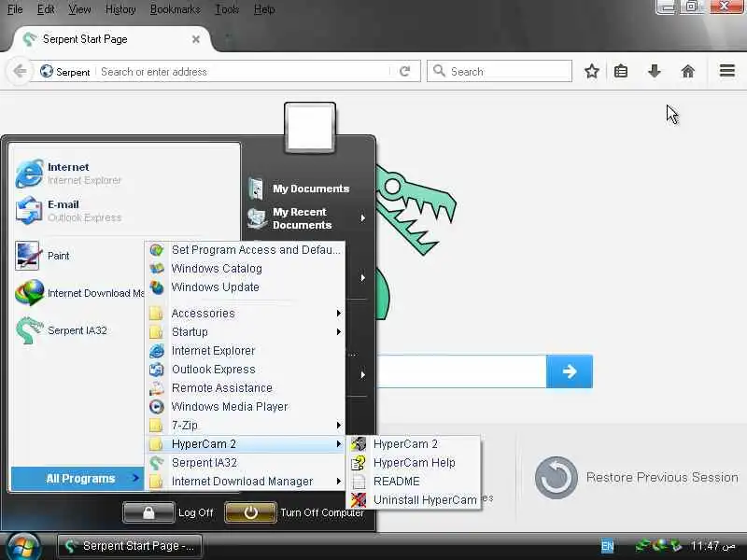Open the hamburger menu icon
Image resolution: width=747 pixels, height=560 pixels.
[x=727, y=71]
